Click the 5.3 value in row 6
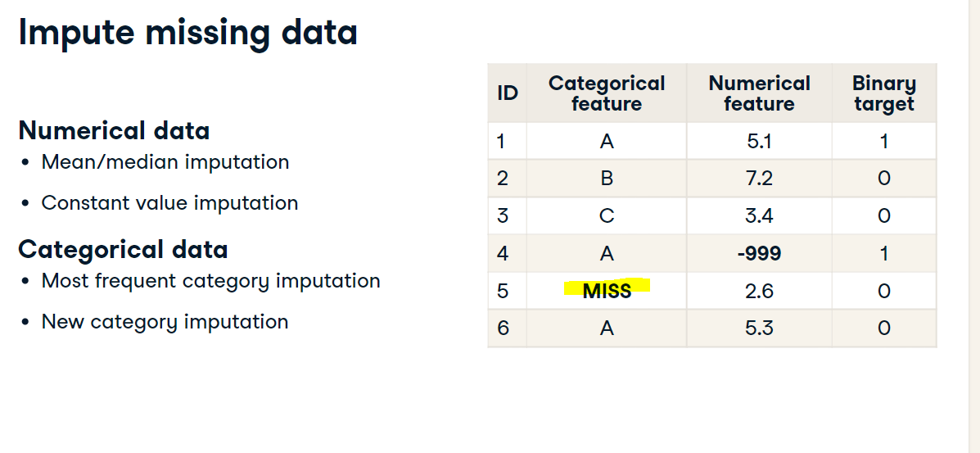 (760, 328)
